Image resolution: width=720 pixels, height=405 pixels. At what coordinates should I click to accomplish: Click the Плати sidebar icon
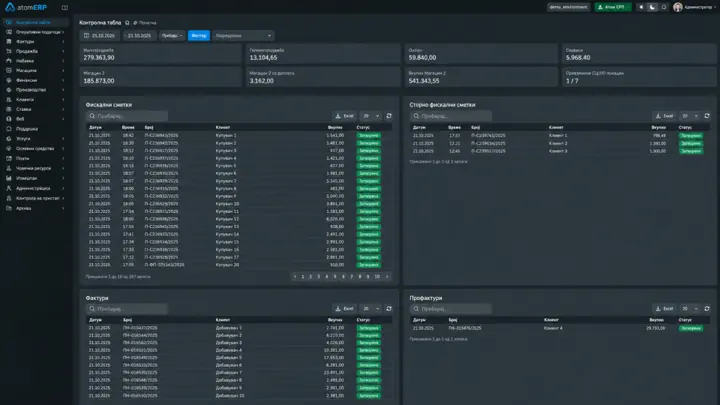[x=9, y=158]
